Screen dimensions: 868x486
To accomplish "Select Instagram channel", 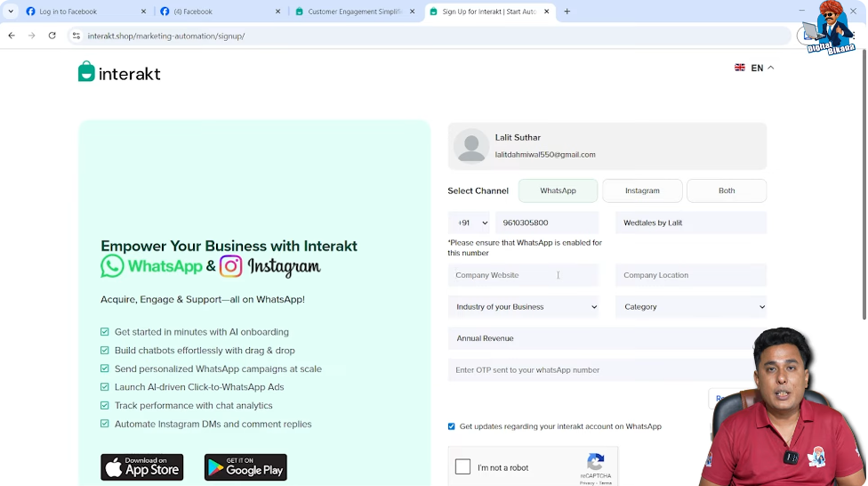I will 642,190.
